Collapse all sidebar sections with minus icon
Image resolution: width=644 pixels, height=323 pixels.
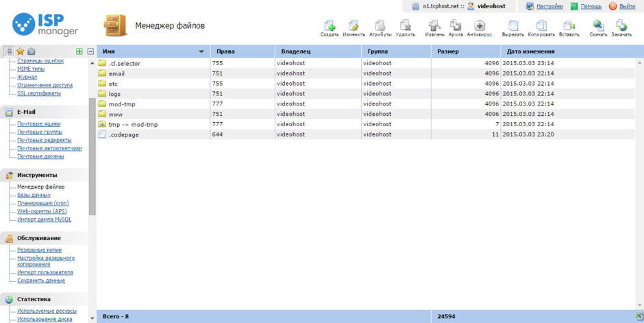90,51
